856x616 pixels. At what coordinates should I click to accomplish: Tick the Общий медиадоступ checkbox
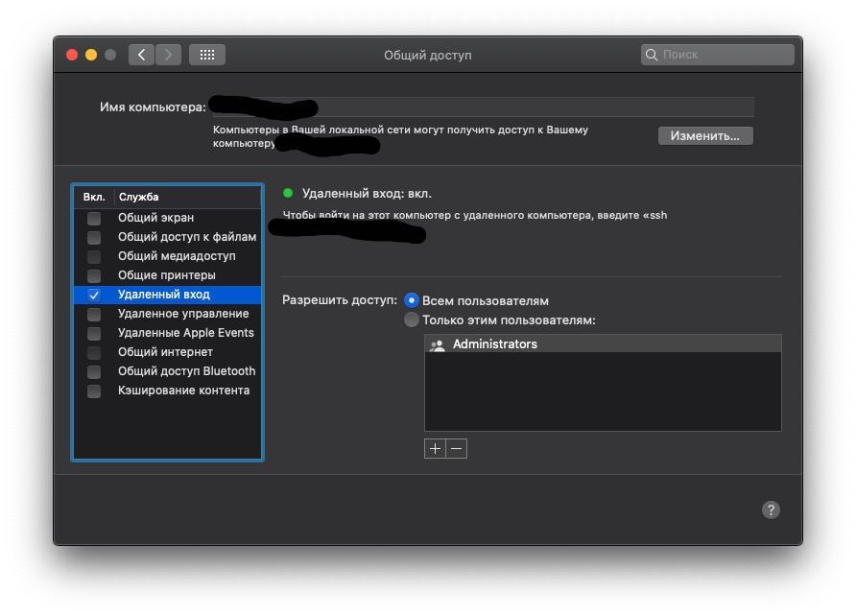(x=94, y=256)
